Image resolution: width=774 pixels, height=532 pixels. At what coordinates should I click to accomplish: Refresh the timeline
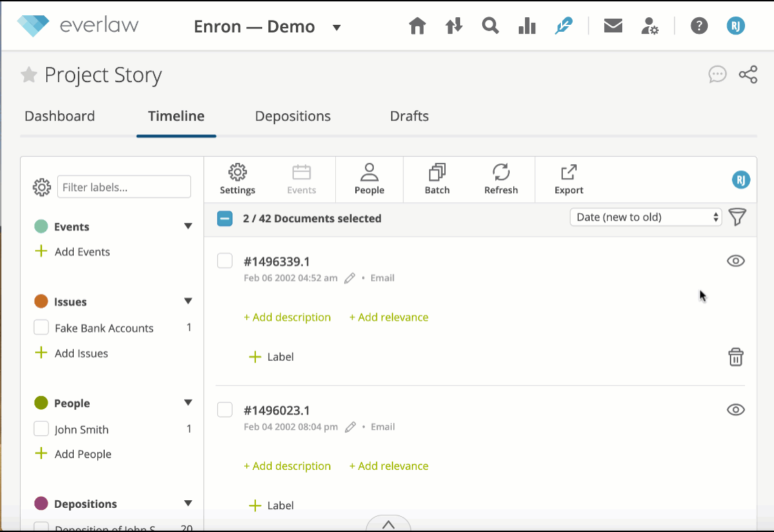(x=501, y=179)
